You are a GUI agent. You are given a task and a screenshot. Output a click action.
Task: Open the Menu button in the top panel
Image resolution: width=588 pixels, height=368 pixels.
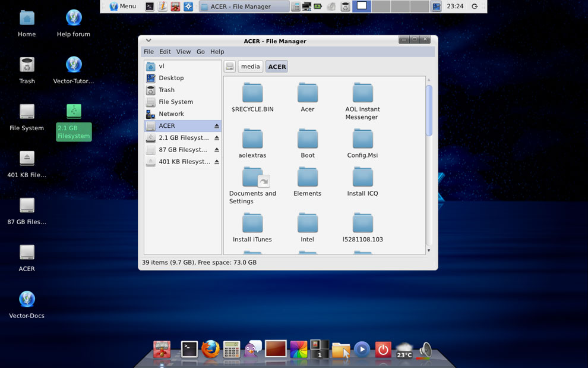[x=122, y=7]
